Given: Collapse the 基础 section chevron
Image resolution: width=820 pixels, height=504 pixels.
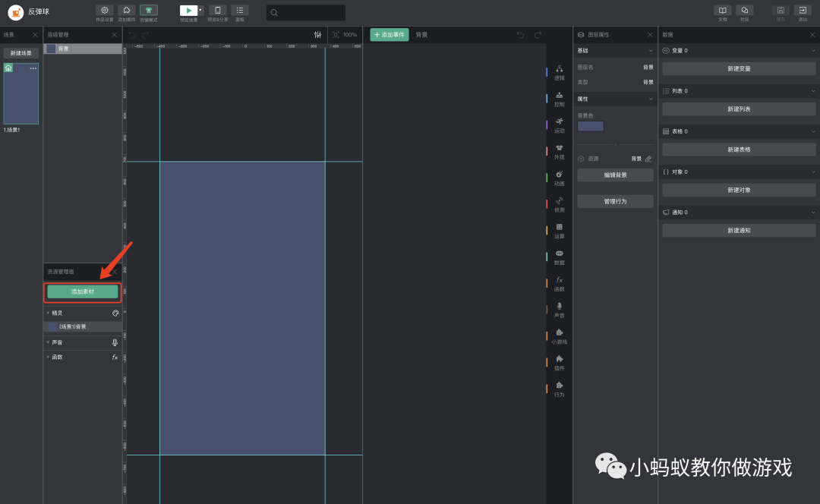Looking at the screenshot, I should pyautogui.click(x=651, y=51).
